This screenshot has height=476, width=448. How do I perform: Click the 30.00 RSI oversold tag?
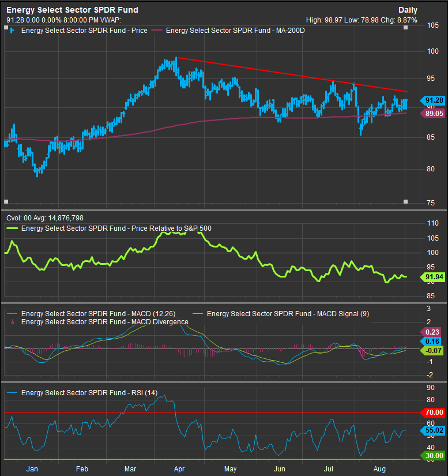433,456
